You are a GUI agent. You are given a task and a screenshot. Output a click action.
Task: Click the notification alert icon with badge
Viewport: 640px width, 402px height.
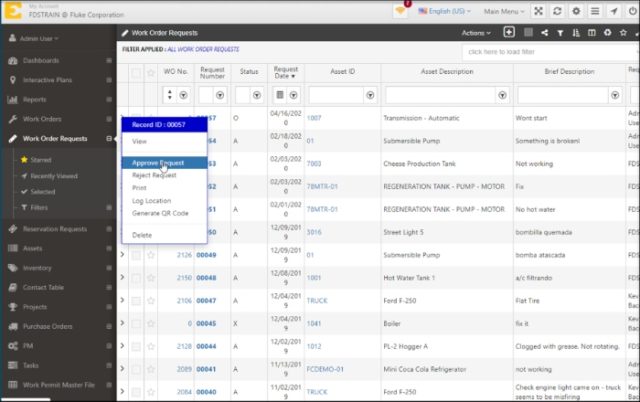(400, 11)
